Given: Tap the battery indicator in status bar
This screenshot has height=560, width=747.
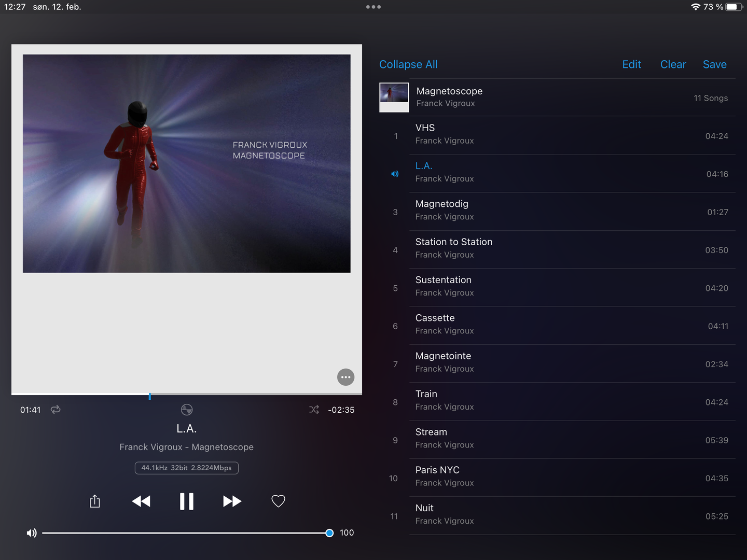Looking at the screenshot, I should pos(734,7).
